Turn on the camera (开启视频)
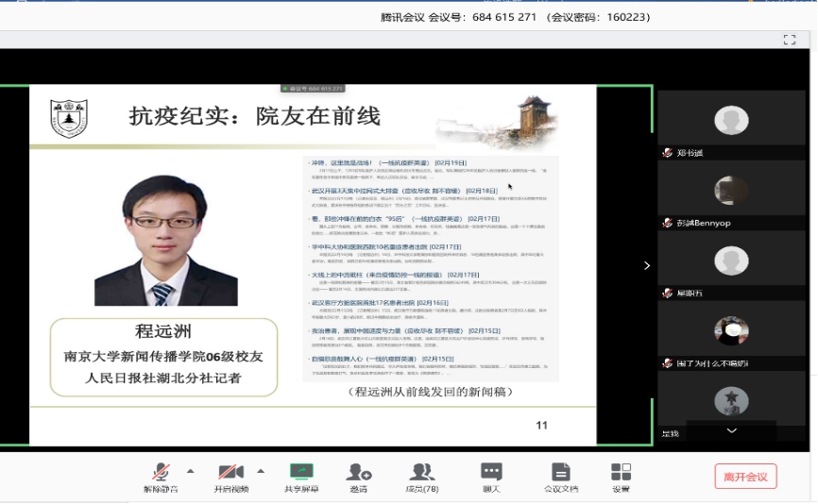The image size is (818, 504). [230, 476]
